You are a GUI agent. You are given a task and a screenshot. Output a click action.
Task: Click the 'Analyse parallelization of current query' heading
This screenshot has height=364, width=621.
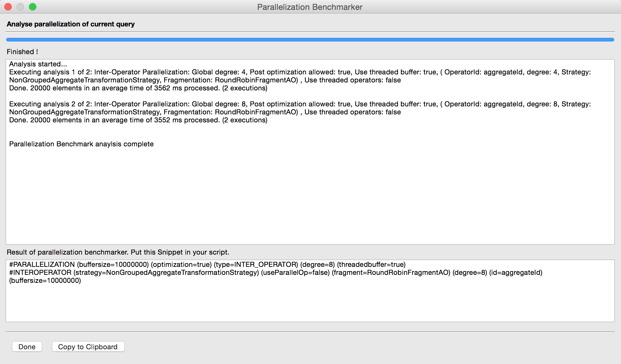coord(71,24)
